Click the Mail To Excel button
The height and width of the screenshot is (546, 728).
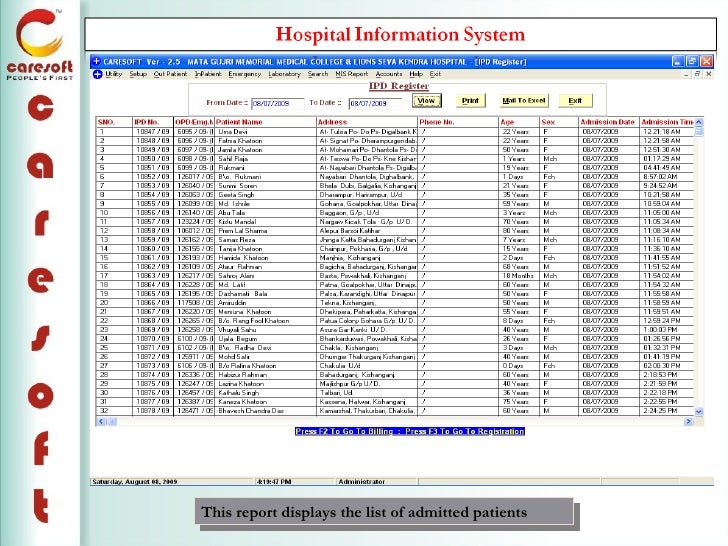[x=524, y=101]
